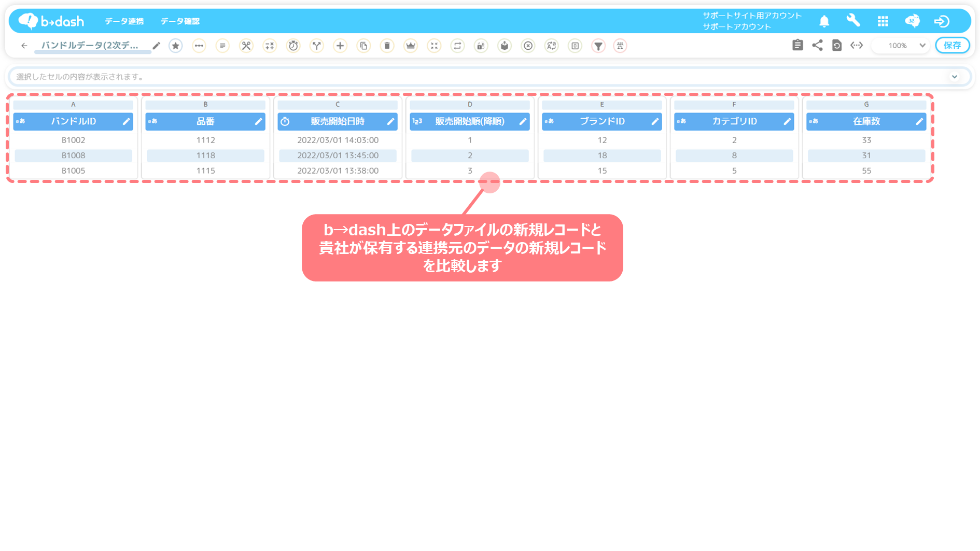
Task: Open the apps grid icon
Action: (883, 21)
